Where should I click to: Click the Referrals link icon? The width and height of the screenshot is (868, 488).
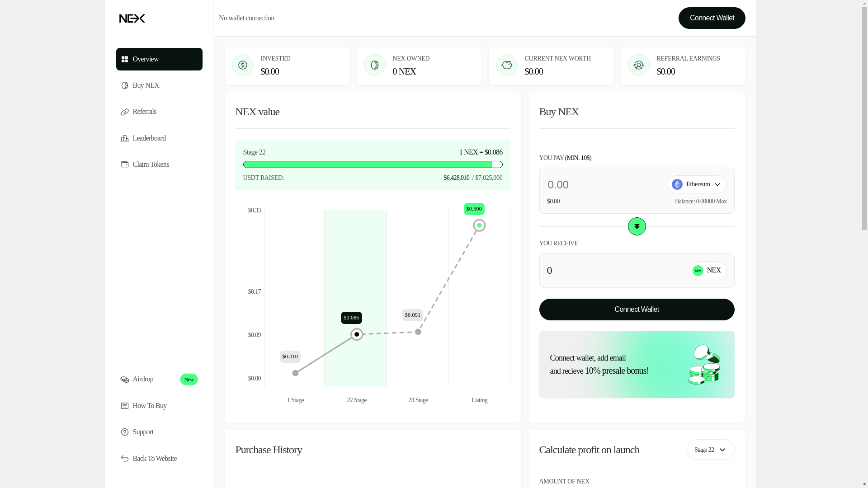click(x=125, y=112)
